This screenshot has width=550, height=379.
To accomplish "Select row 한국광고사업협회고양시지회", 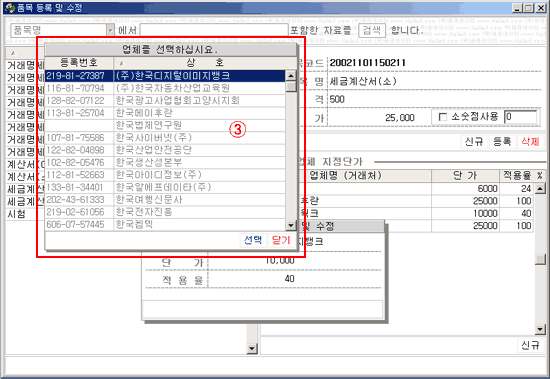I will pos(166,101).
